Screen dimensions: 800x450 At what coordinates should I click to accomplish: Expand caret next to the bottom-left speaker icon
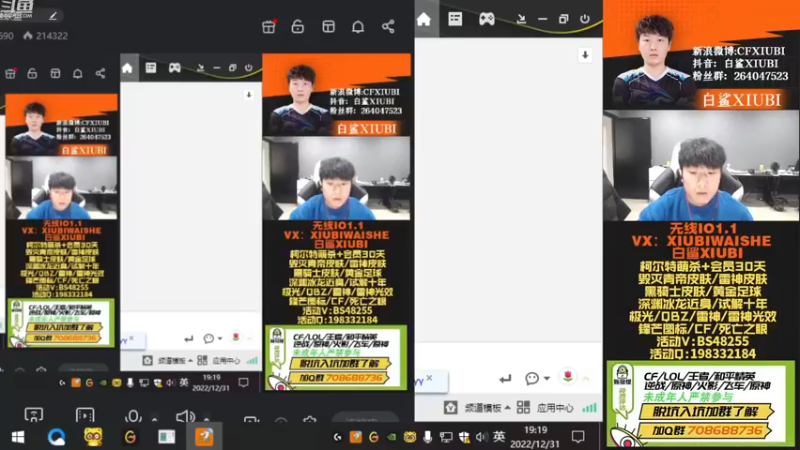(207, 419)
